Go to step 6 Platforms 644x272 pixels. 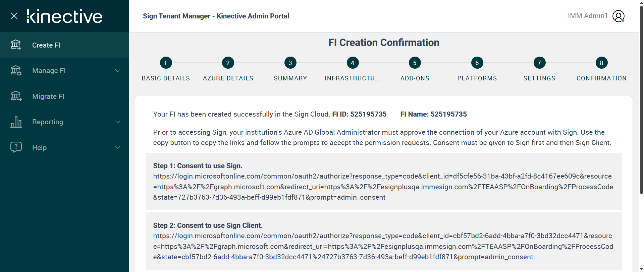click(477, 63)
